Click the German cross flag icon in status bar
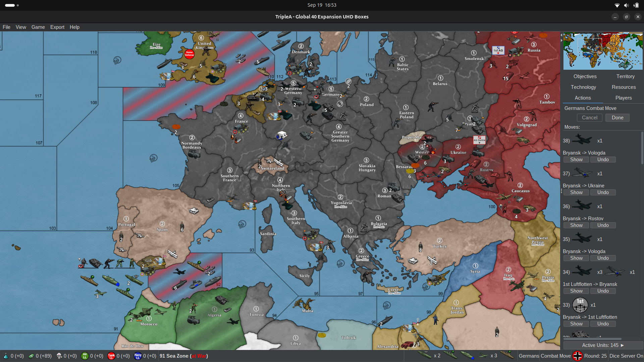The image size is (644, 362). coord(577,356)
